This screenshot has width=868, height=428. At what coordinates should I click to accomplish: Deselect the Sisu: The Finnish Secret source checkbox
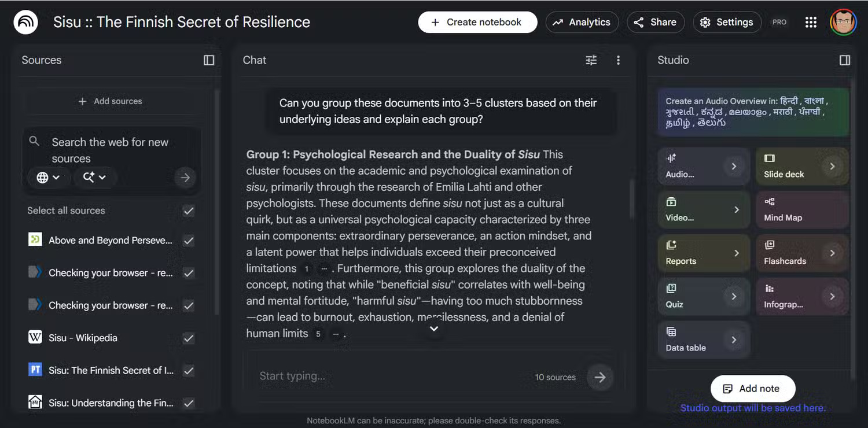tap(189, 370)
